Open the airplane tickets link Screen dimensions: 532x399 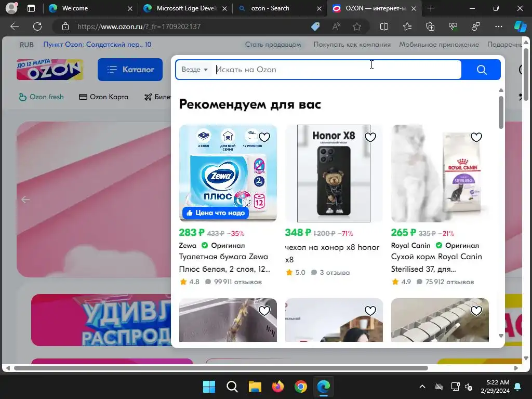coord(157,97)
